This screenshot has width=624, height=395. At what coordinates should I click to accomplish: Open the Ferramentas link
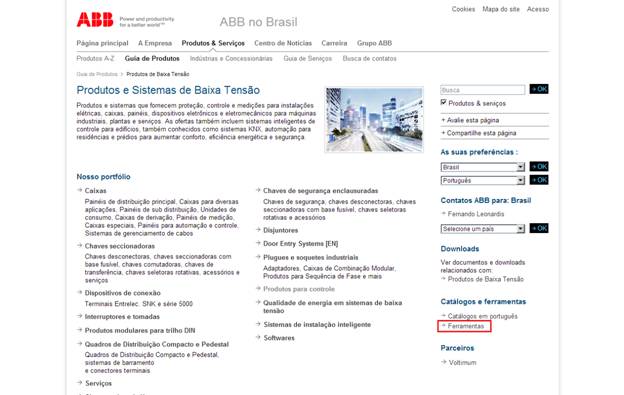click(466, 326)
